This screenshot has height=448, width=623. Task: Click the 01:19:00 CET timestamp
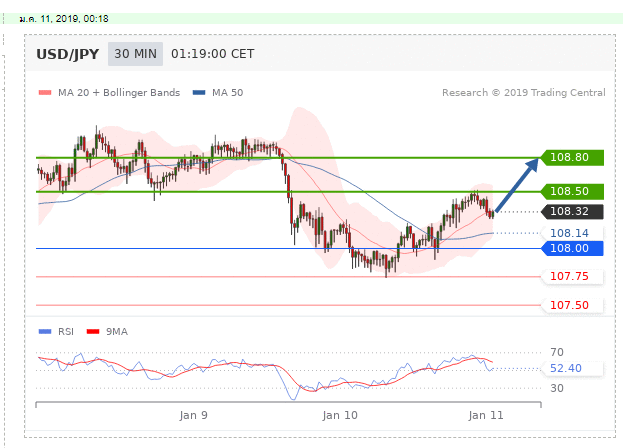tap(213, 54)
